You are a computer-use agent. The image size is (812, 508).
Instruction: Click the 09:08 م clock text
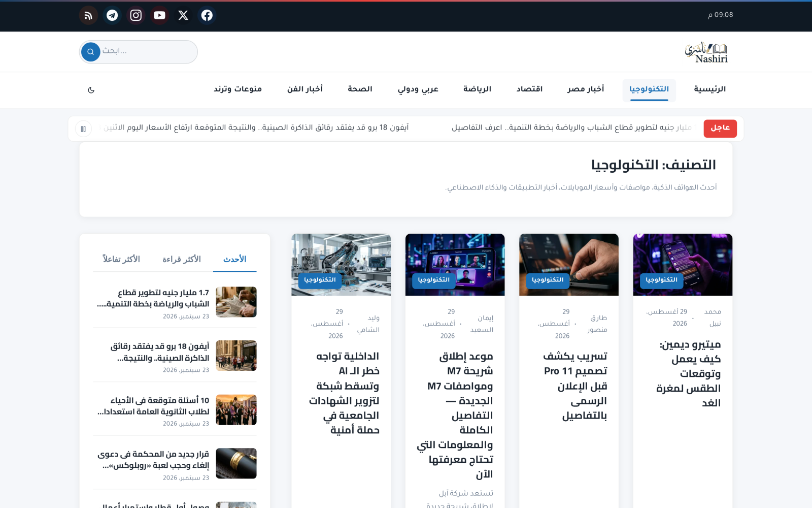(721, 15)
